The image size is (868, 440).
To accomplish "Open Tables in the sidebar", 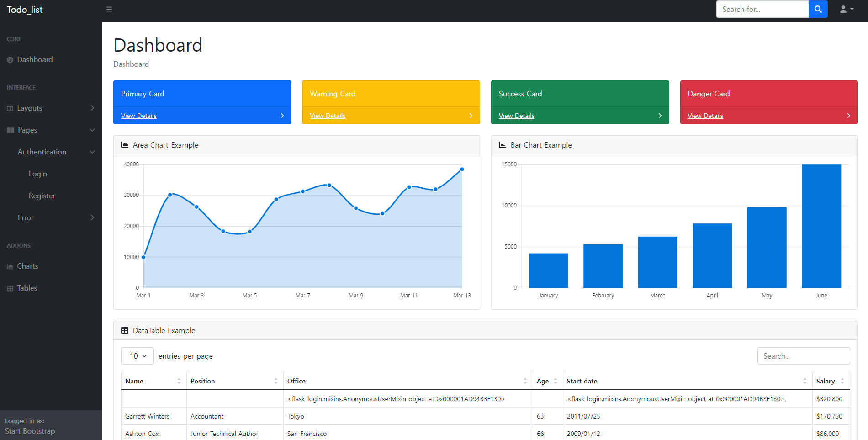I will tap(51, 288).
